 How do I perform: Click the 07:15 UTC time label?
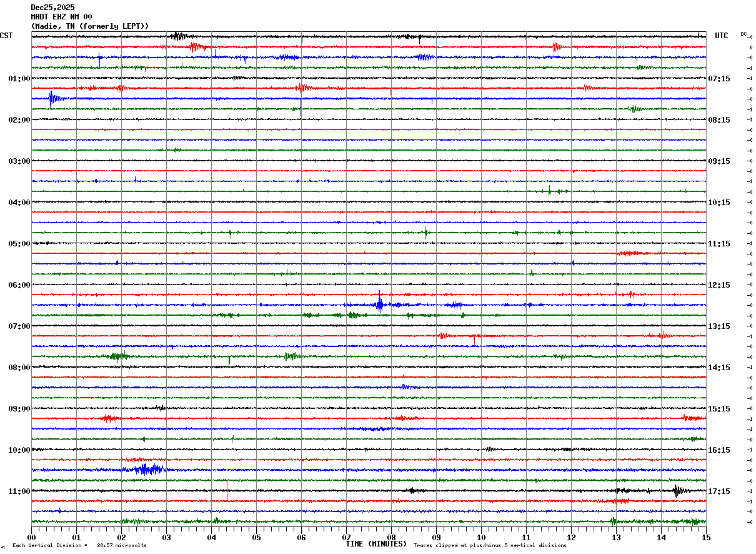(720, 79)
